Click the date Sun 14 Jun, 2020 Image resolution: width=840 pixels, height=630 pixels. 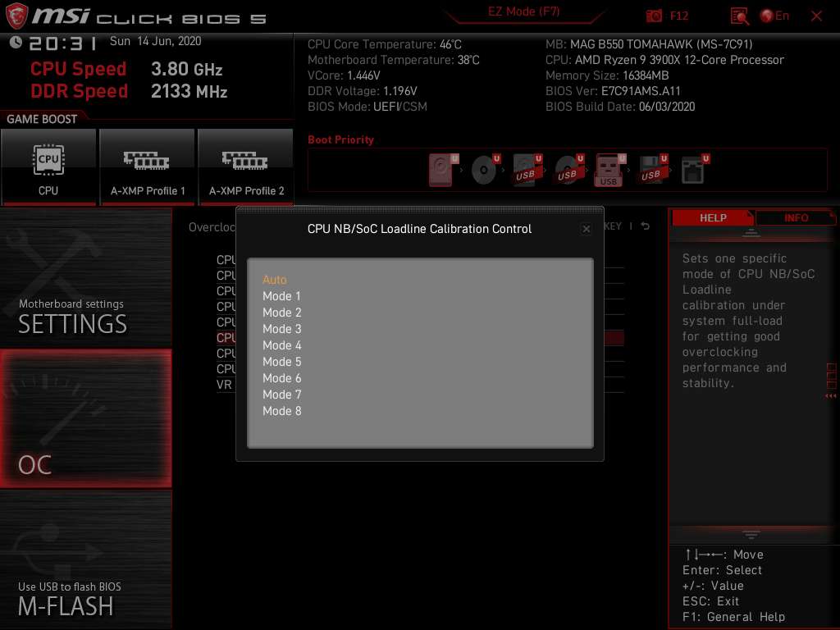(x=155, y=41)
